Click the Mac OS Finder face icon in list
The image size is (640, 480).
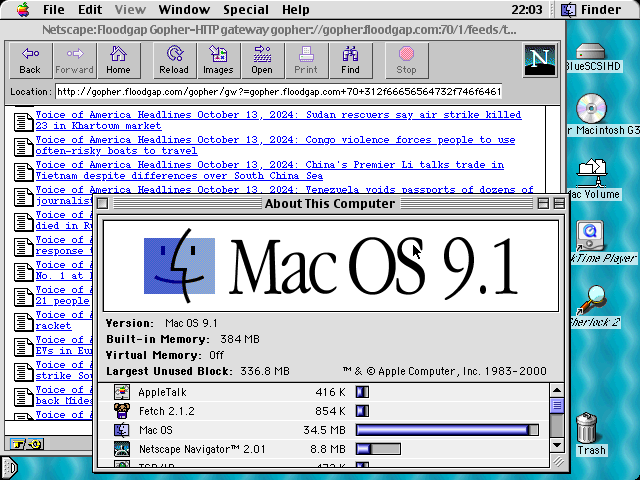pos(122,430)
